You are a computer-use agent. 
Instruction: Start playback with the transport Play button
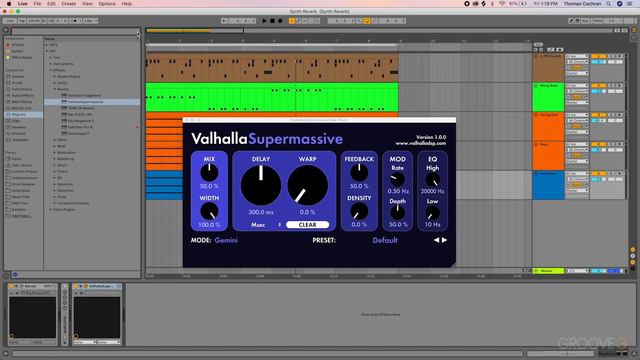264,21
